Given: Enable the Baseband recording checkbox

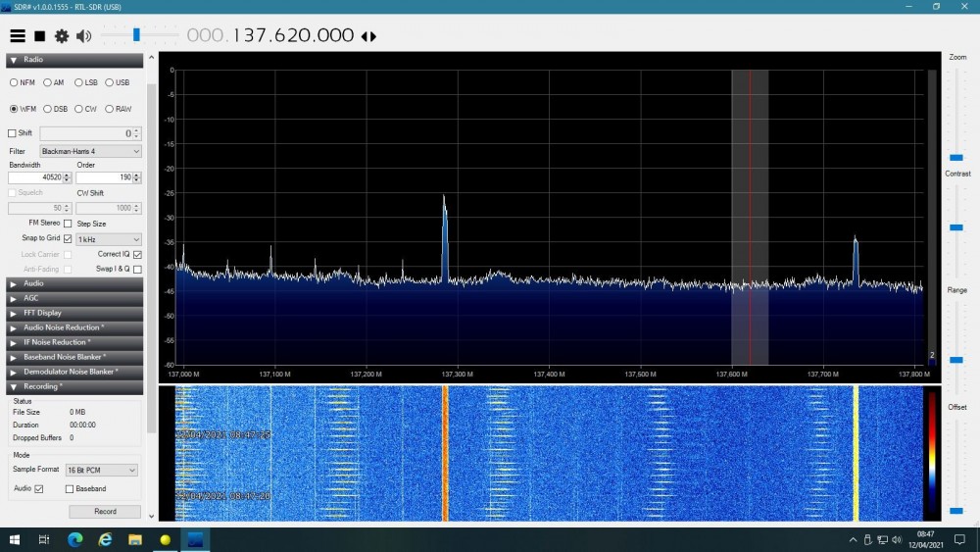Looking at the screenshot, I should click(x=70, y=489).
